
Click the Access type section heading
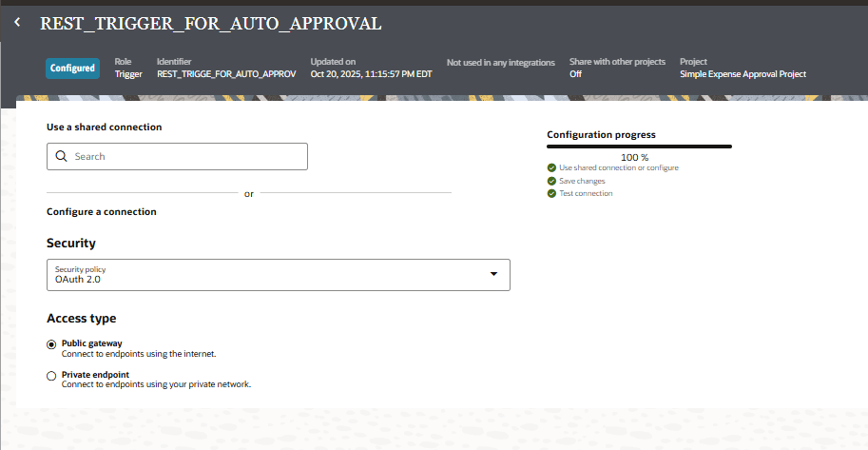pos(82,319)
